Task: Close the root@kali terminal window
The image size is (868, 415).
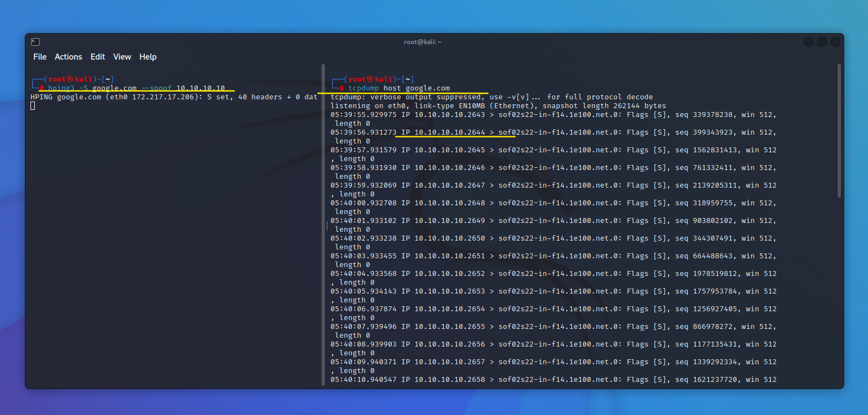Action: (x=835, y=42)
